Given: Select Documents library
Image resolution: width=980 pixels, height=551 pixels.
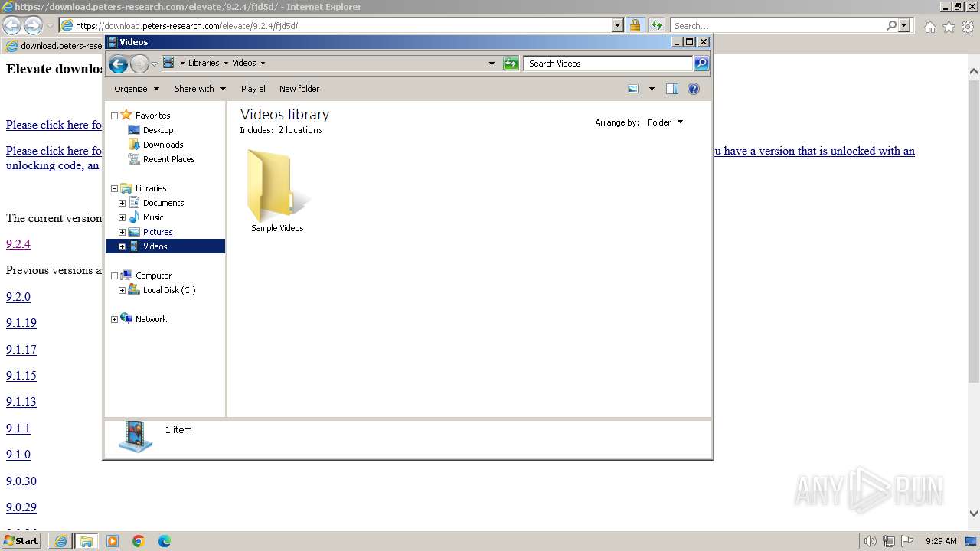Looking at the screenshot, I should [x=164, y=203].
